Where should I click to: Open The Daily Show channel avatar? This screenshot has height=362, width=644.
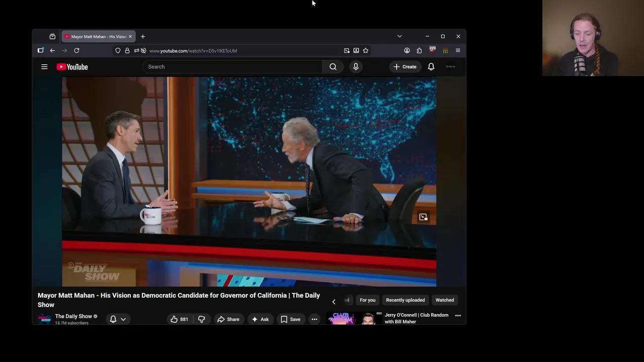tap(45, 320)
